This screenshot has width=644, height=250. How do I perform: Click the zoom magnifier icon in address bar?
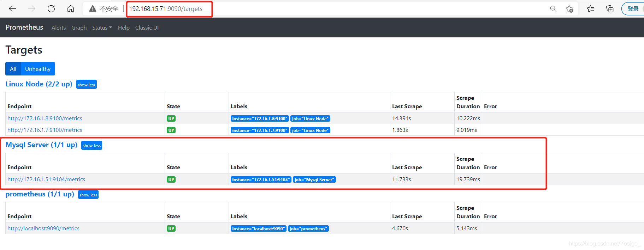coord(553,9)
